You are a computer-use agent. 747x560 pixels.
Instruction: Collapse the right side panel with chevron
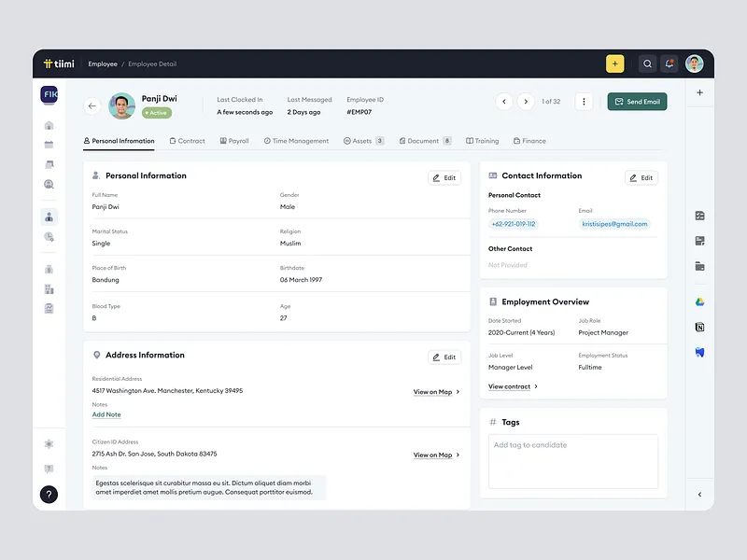699,495
